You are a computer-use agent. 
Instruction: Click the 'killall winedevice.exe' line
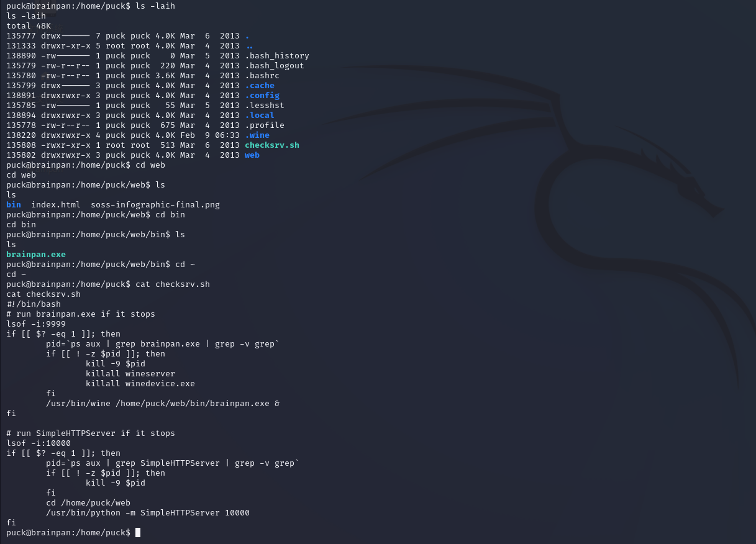[140, 384]
